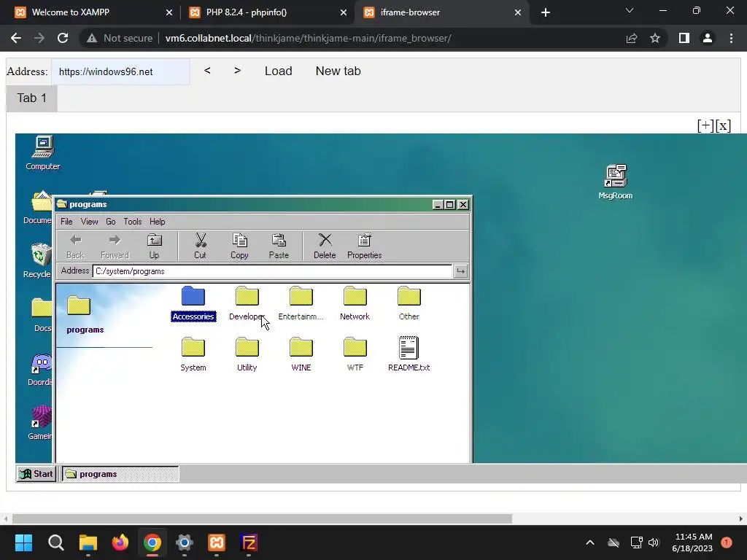Screen dimensions: 747x560
Task: Select the Other folder
Action: point(409,304)
